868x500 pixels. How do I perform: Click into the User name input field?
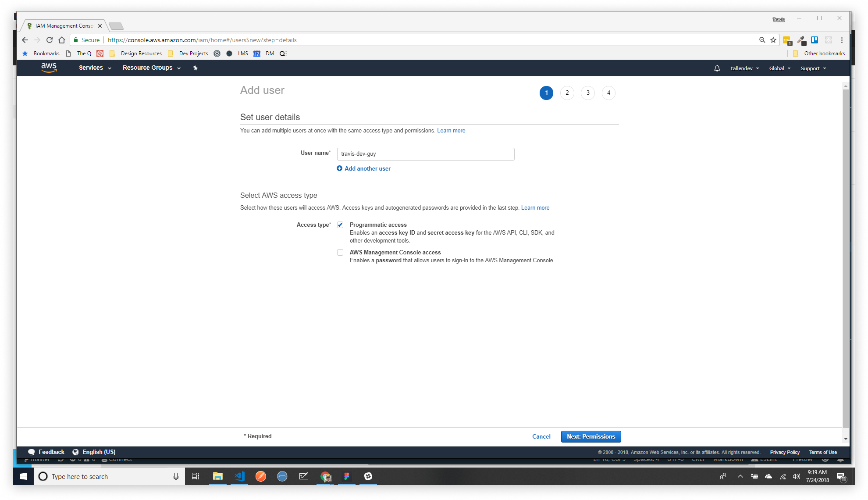click(x=425, y=154)
